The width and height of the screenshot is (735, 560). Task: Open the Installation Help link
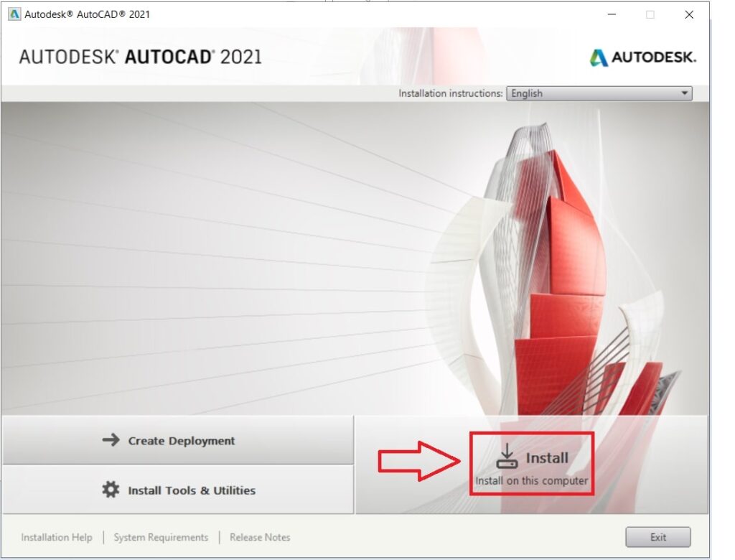point(56,537)
